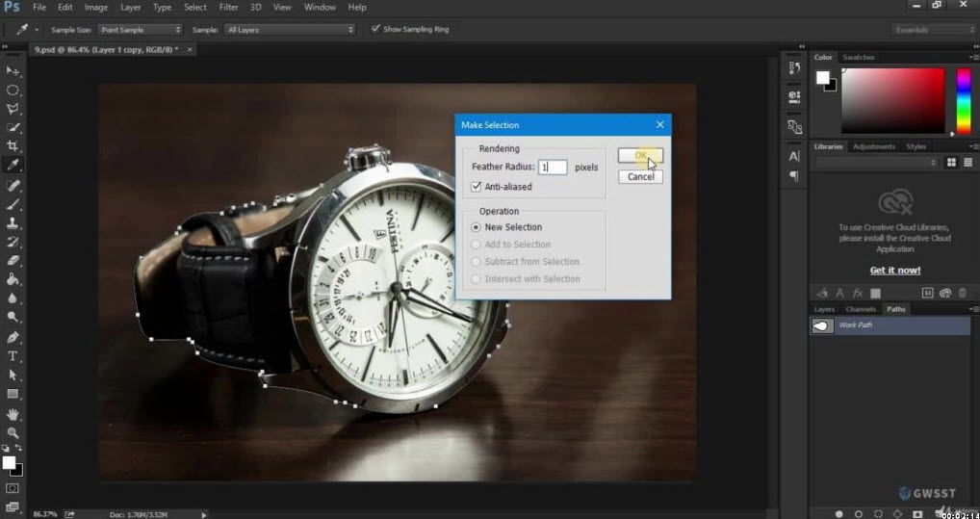Open the Select menu
The image size is (980, 519).
tap(195, 8)
